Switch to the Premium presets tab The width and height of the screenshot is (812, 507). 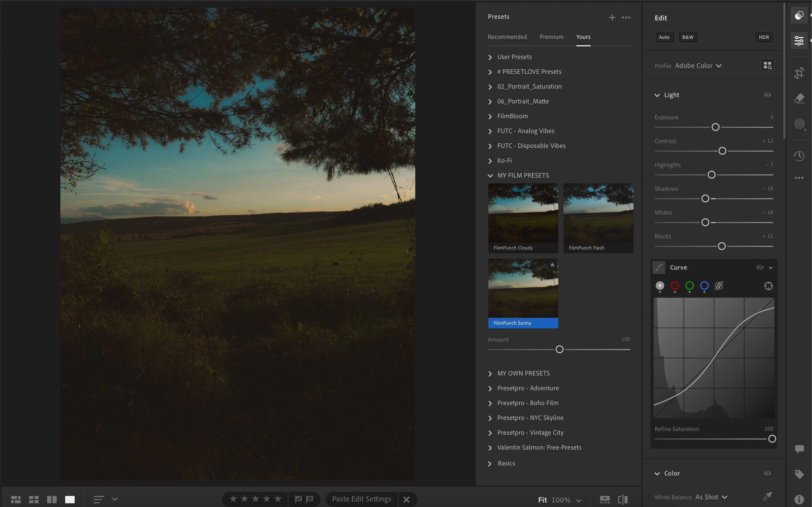(551, 37)
